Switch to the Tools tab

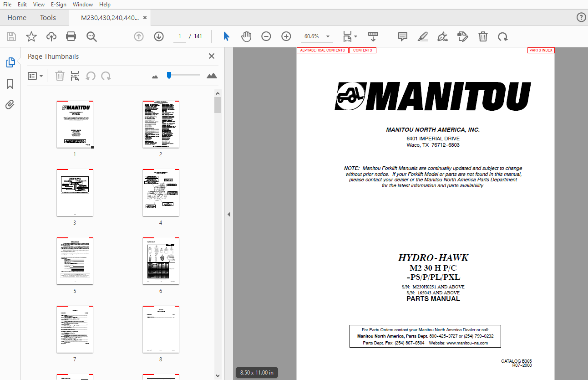click(48, 18)
